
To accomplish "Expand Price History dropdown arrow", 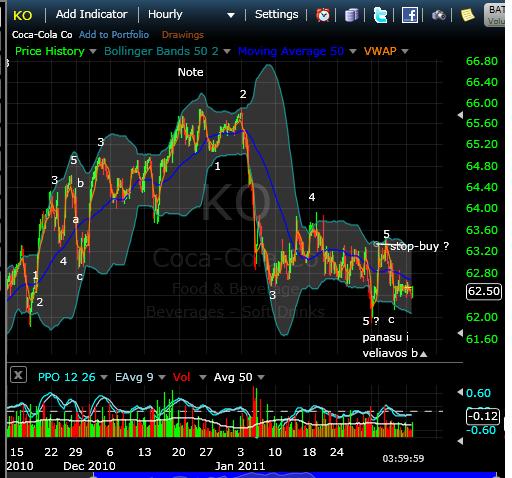I will click(x=93, y=51).
